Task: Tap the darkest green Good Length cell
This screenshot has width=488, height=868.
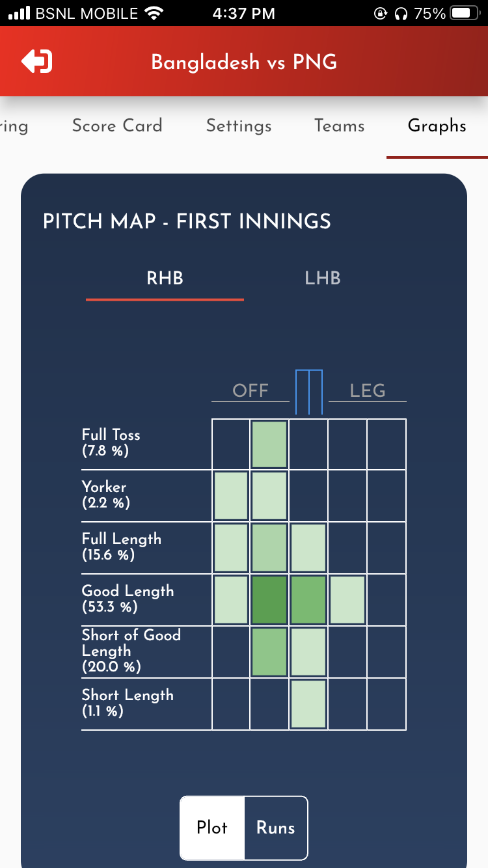Action: point(269,600)
